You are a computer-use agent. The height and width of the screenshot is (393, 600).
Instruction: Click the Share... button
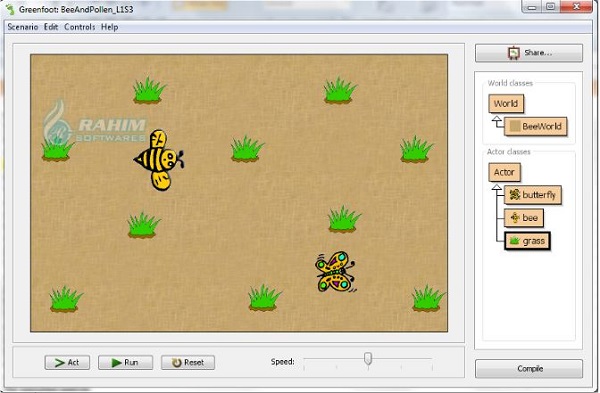click(x=529, y=53)
